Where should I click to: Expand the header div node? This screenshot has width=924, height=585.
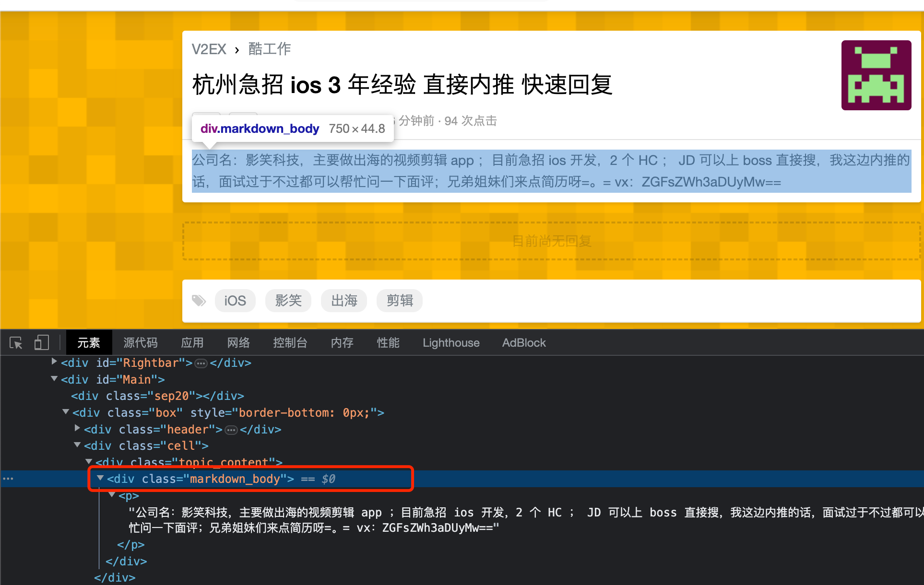[77, 428]
